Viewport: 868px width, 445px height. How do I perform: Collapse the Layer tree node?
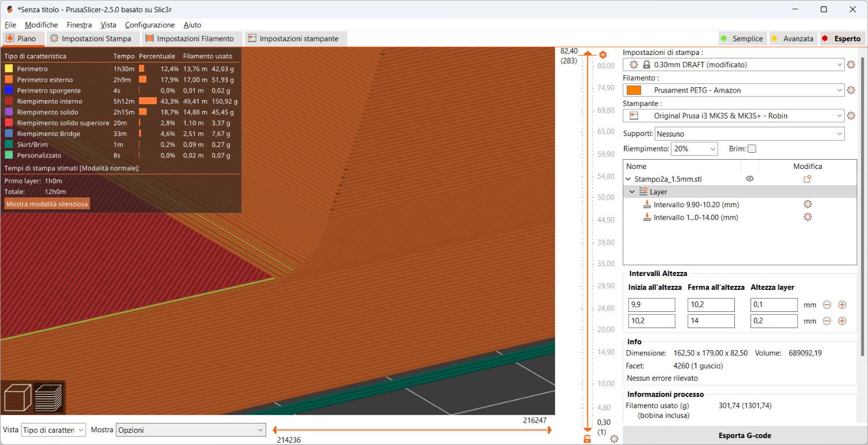(632, 192)
